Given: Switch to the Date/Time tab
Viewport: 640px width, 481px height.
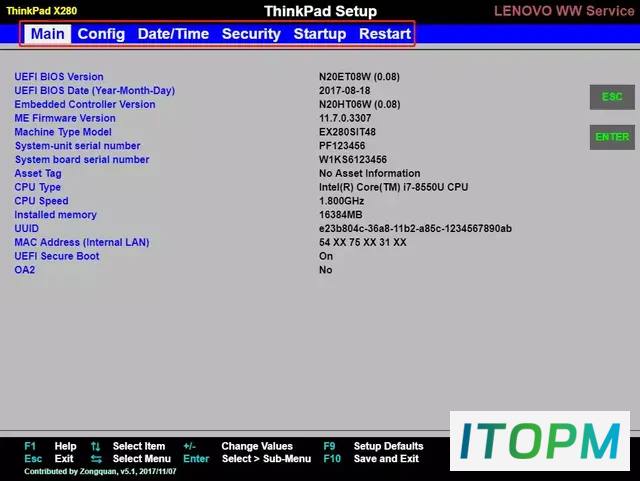Looking at the screenshot, I should click(x=173, y=34).
